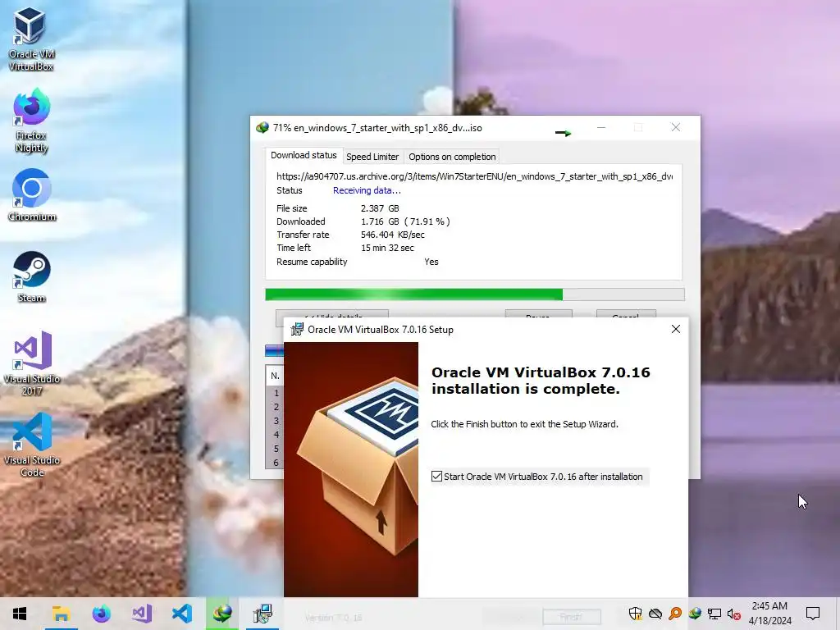Select connection row 3 in IDM list
Screen dimensions: 840x630
[276, 421]
